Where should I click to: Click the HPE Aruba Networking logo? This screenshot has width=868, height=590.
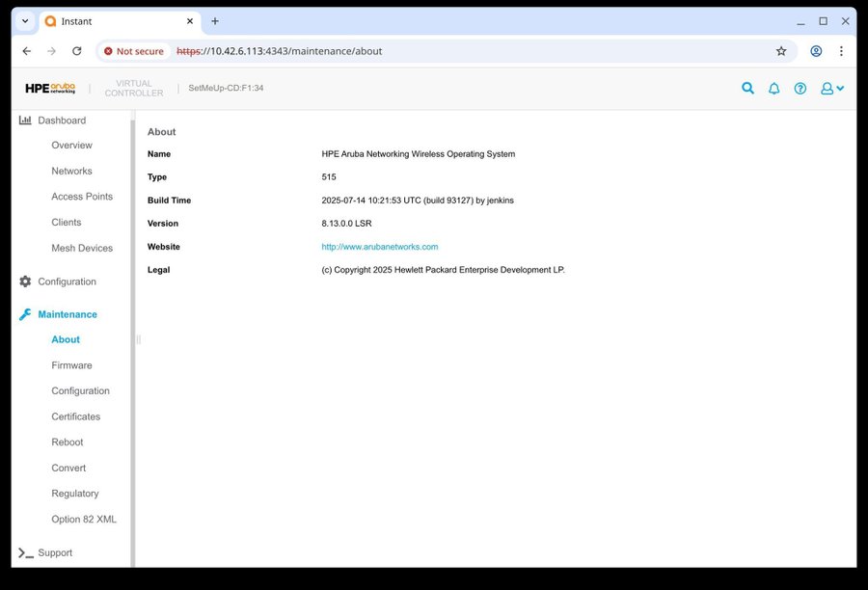click(x=50, y=89)
